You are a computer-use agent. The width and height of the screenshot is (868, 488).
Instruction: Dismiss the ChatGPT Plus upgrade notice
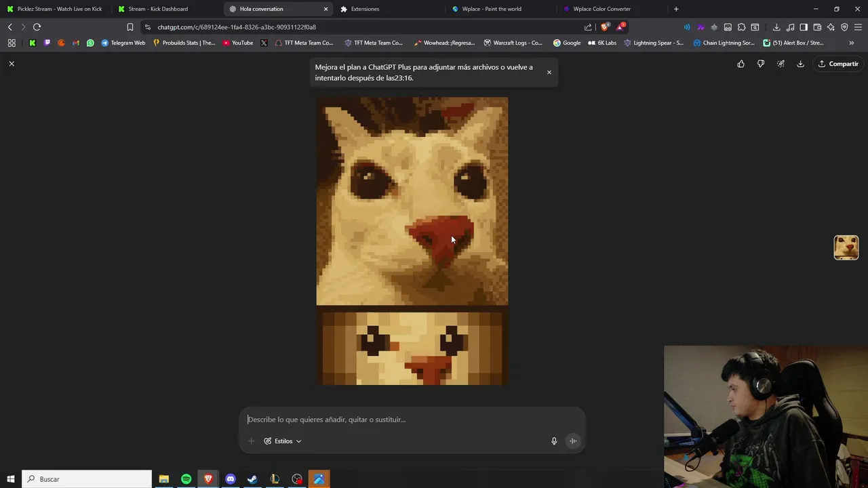coord(549,73)
